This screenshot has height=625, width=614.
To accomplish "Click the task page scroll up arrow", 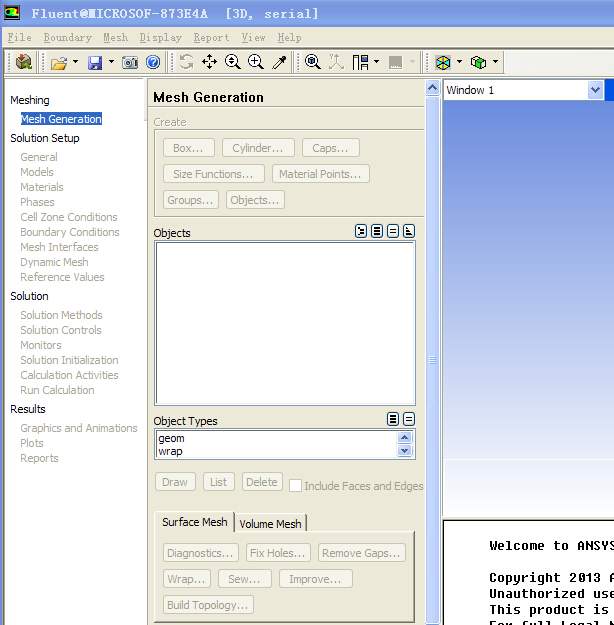I will pyautogui.click(x=433, y=88).
